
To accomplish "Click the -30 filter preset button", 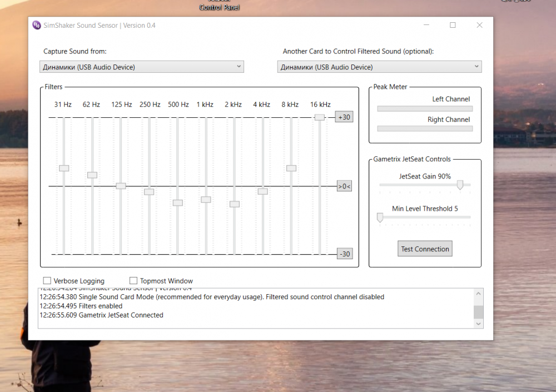I will [344, 254].
